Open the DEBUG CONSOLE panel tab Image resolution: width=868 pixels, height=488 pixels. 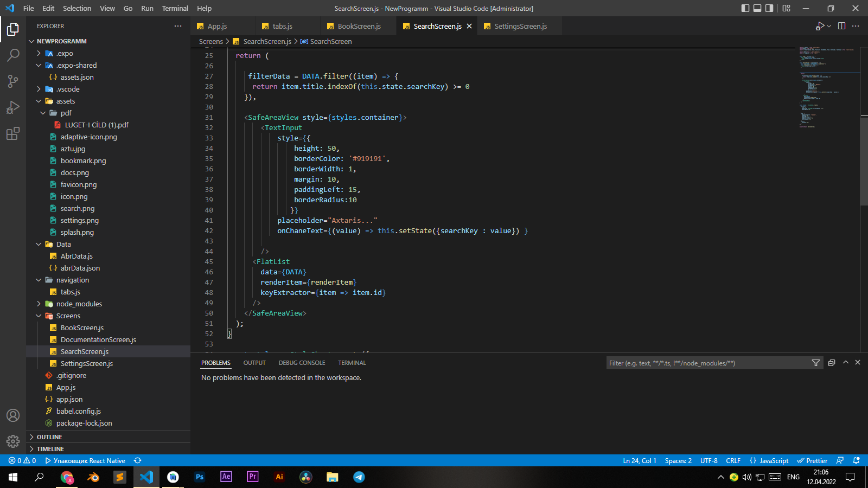pyautogui.click(x=302, y=363)
